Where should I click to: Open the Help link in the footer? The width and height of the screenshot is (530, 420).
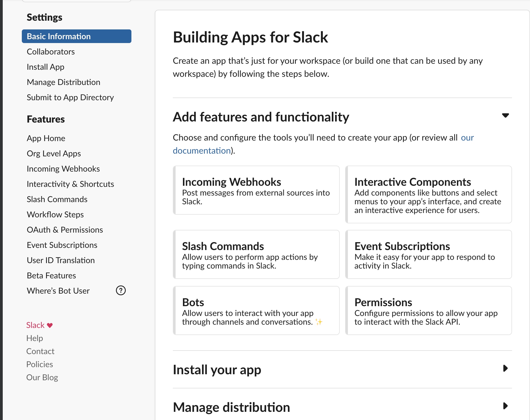pos(35,338)
